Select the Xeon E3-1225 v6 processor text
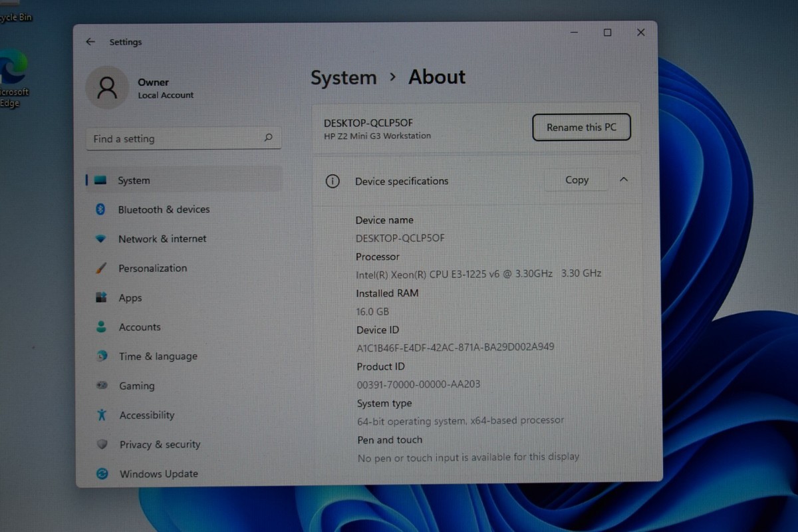The width and height of the screenshot is (798, 532). (x=479, y=273)
